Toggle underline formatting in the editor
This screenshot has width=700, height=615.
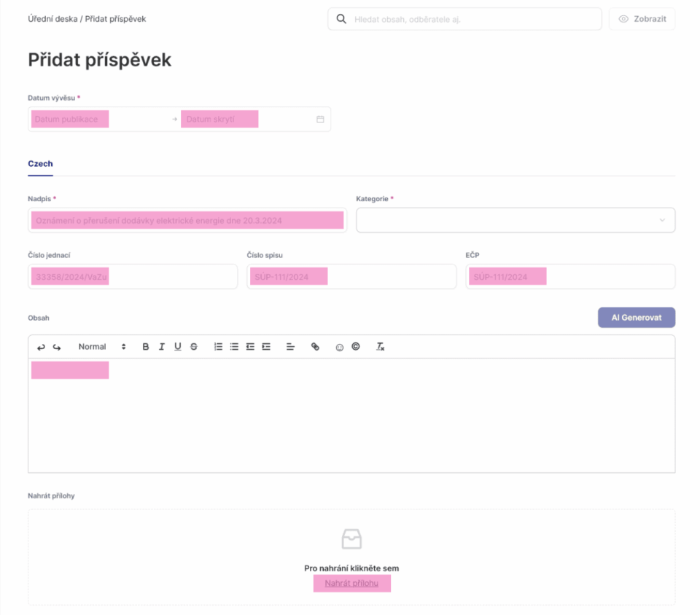pos(178,347)
